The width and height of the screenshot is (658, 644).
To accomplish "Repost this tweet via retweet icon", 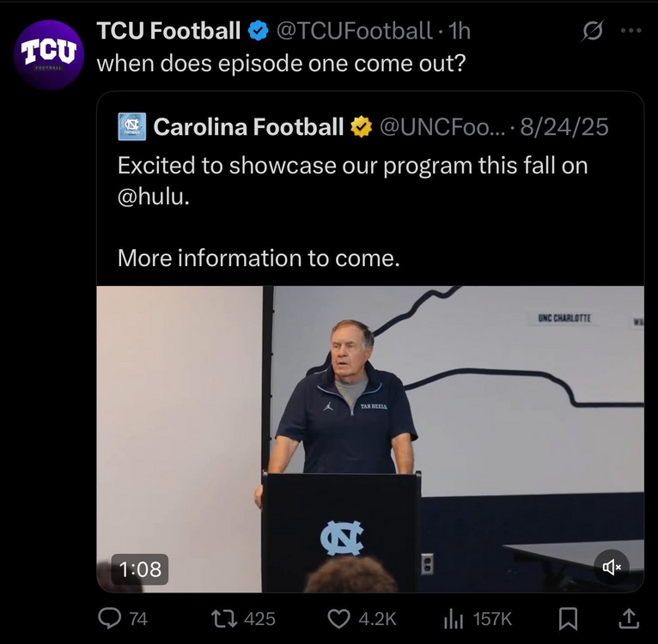I will [222, 618].
